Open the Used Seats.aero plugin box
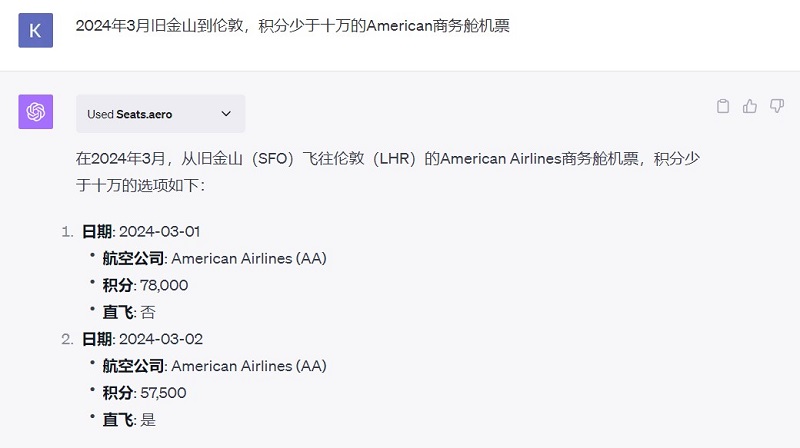The image size is (800, 448). [x=160, y=114]
